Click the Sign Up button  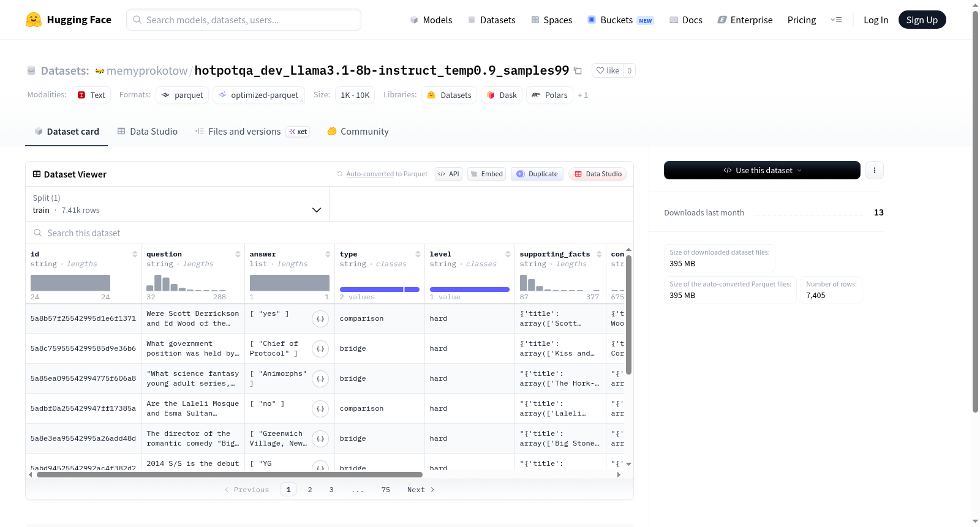(922, 20)
